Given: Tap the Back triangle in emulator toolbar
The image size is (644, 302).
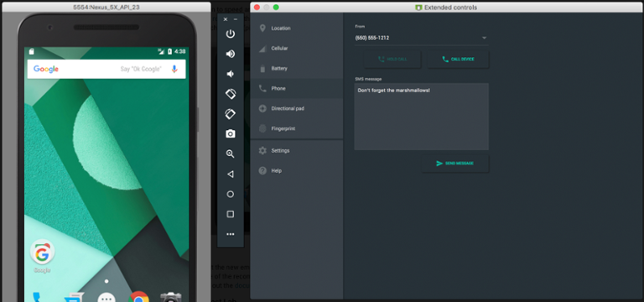Looking at the screenshot, I should [x=231, y=174].
